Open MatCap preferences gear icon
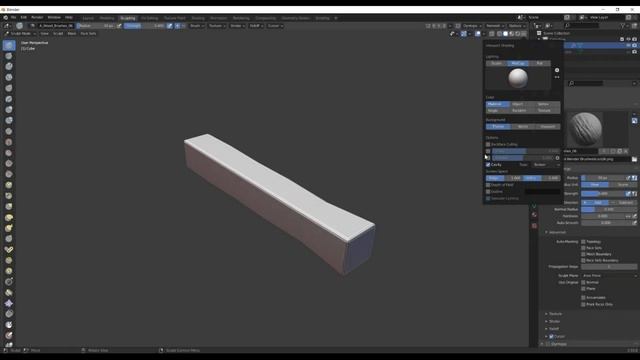The image size is (640, 360). point(557,70)
